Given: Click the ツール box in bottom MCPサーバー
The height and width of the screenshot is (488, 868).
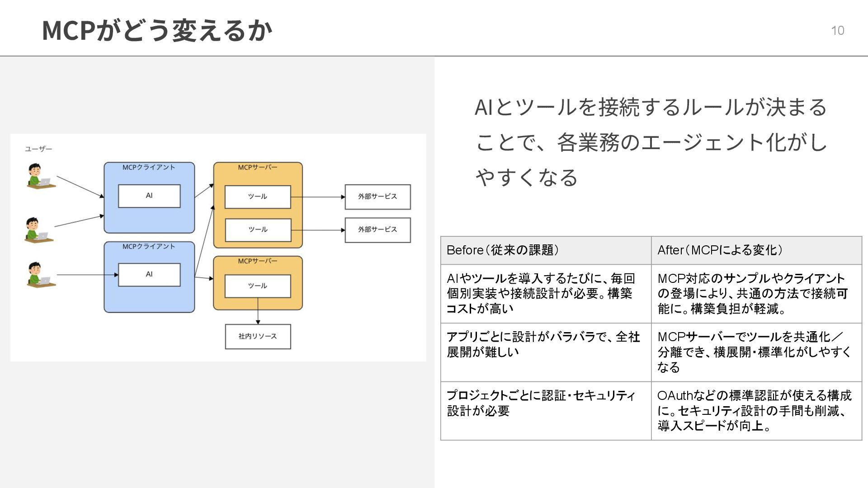Looking at the screenshot, I should click(x=258, y=286).
